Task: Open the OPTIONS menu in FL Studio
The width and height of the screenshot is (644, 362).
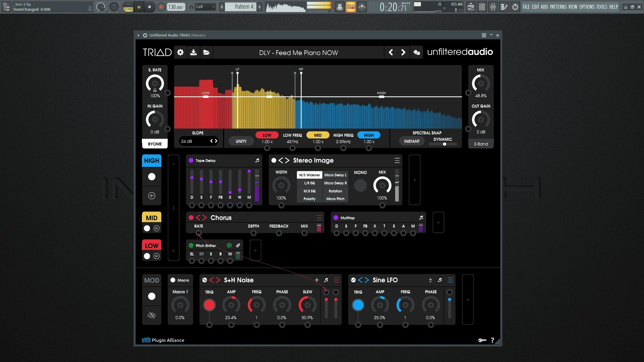Action: tap(587, 7)
